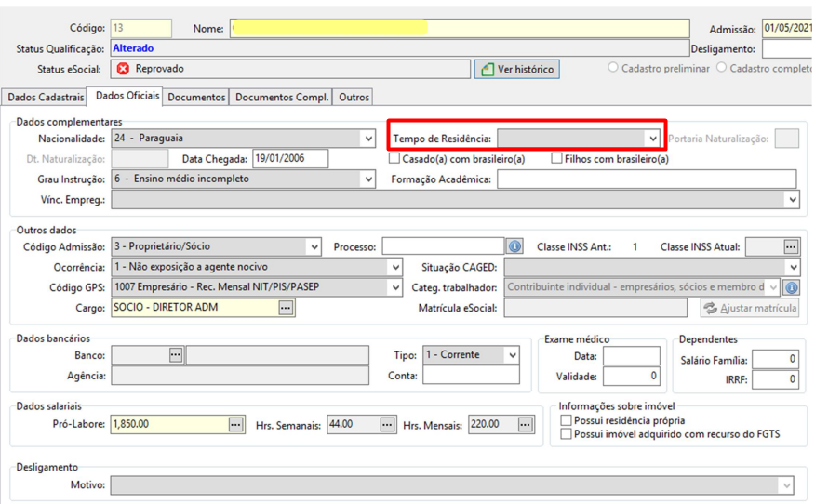Select the Cadastro preliminar radio option
The image size is (815, 504).
tap(613, 68)
